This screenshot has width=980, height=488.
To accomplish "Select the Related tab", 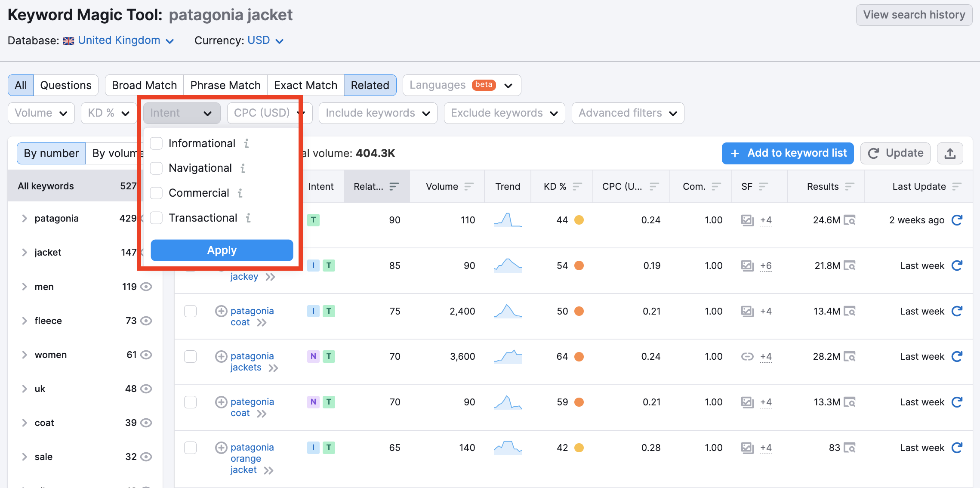I will click(370, 85).
